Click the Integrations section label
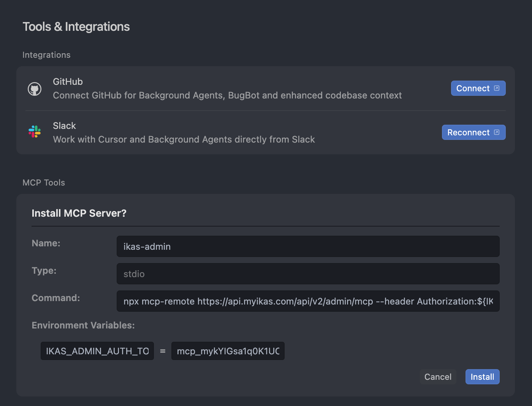Viewport: 532px width, 406px height. tap(46, 55)
